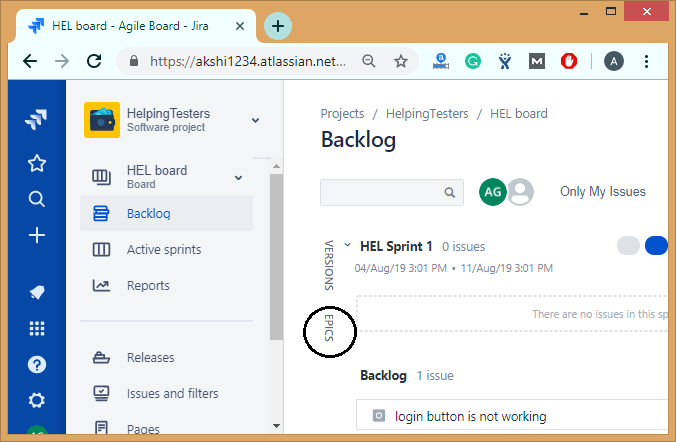Open the Jira home logo icon
The image size is (676, 442).
[36, 119]
